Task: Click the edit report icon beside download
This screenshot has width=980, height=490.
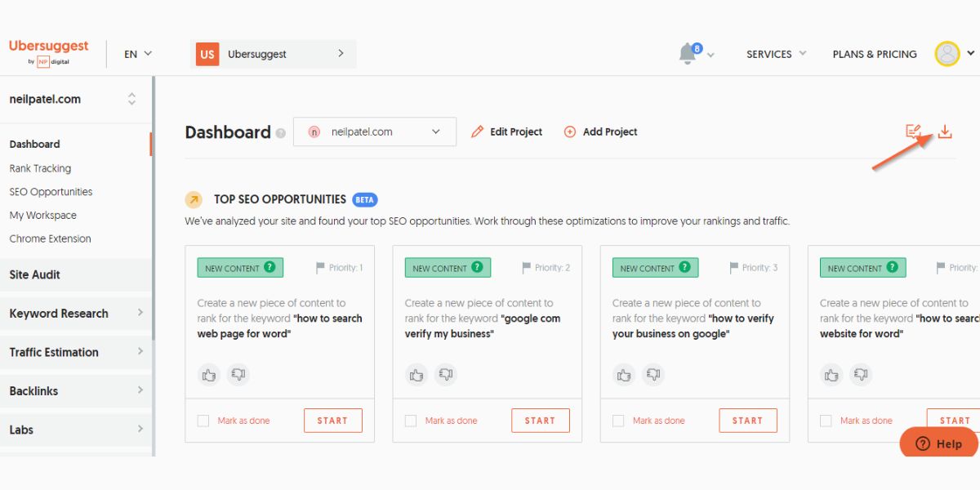Action: tap(914, 131)
